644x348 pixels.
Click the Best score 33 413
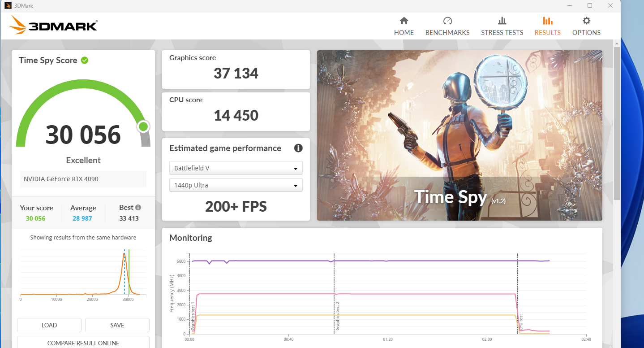(x=129, y=218)
